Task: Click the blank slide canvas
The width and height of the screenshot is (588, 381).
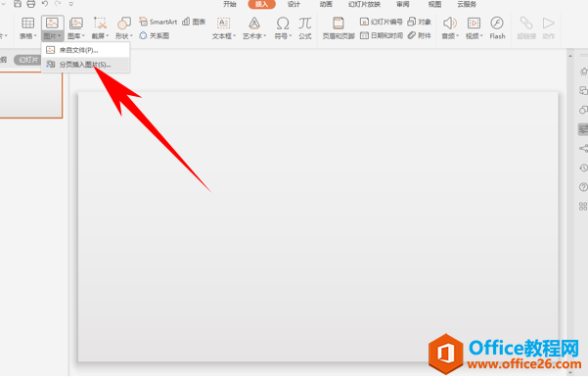Action: click(x=318, y=227)
